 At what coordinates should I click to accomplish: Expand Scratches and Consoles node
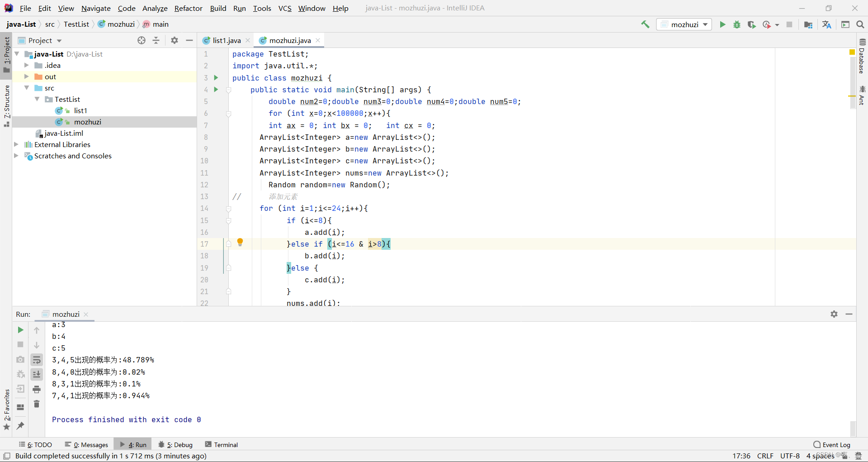pyautogui.click(x=16, y=156)
